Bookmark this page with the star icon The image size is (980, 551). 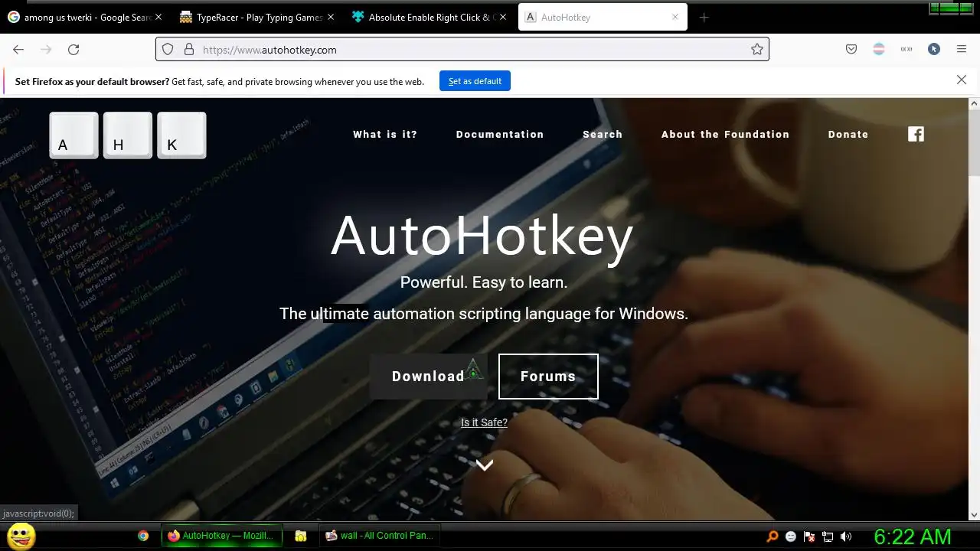point(756,49)
